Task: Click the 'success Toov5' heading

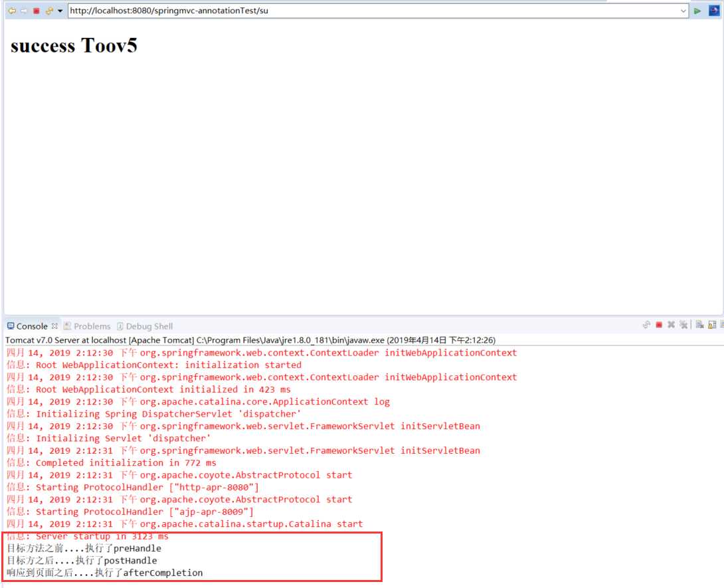Action: [74, 45]
